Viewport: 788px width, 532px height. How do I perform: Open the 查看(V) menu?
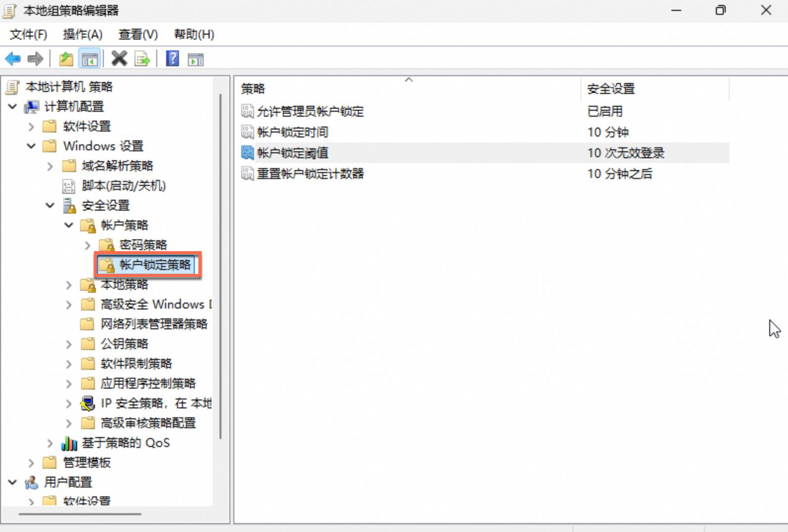click(x=138, y=35)
